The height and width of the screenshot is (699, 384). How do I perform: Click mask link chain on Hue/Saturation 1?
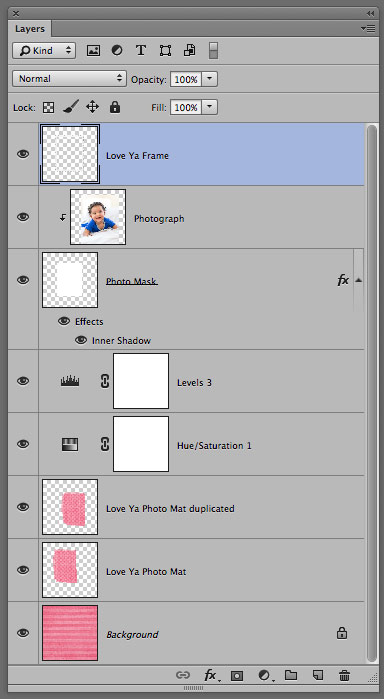click(104, 444)
